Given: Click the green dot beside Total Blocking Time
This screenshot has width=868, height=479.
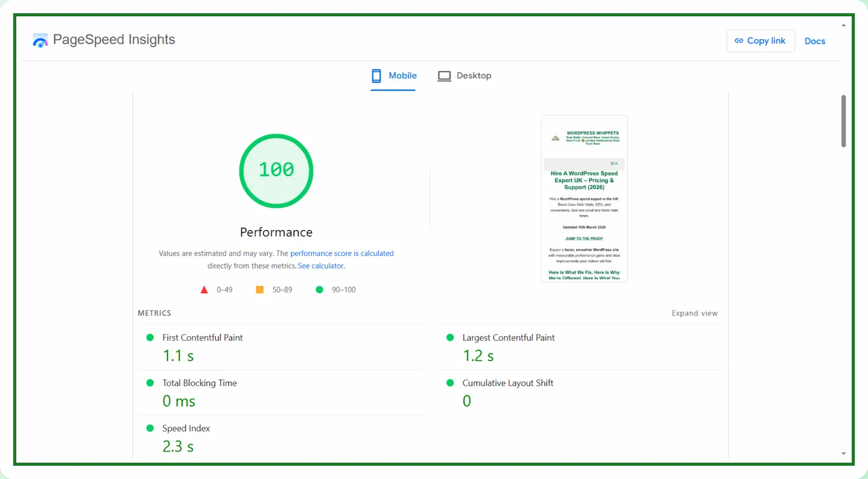Looking at the screenshot, I should point(150,383).
